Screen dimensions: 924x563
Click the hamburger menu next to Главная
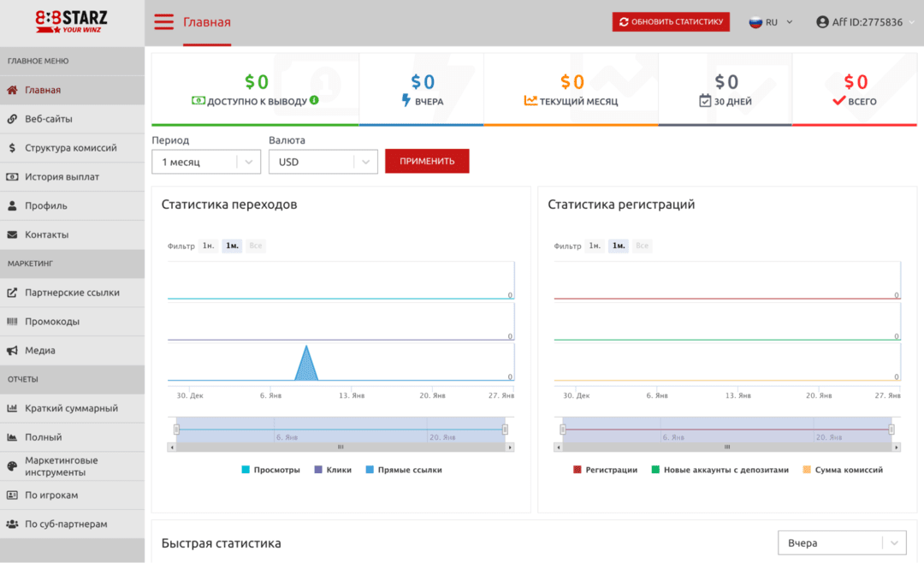(x=163, y=22)
